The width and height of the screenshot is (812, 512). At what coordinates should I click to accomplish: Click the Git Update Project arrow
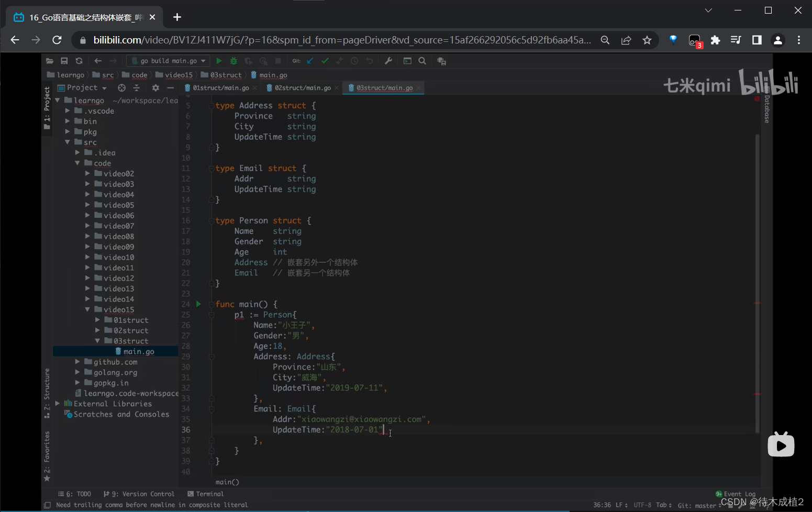tap(310, 61)
